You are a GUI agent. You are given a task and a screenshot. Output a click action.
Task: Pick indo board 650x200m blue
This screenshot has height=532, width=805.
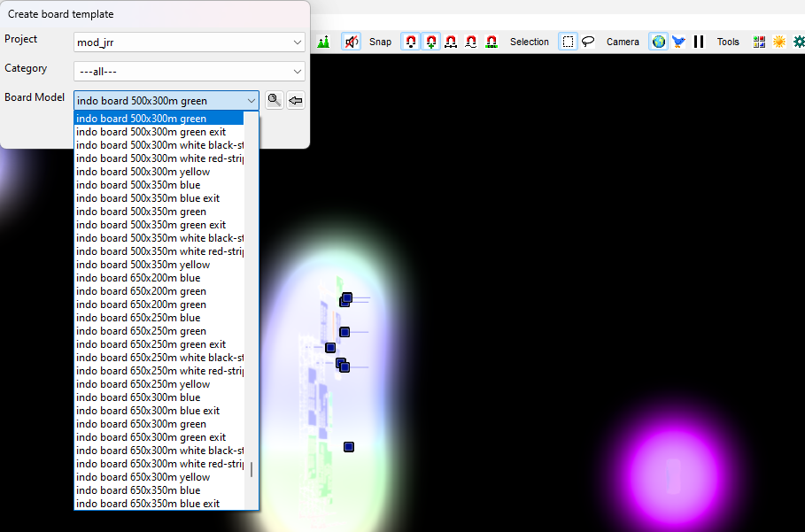pyautogui.click(x=159, y=278)
